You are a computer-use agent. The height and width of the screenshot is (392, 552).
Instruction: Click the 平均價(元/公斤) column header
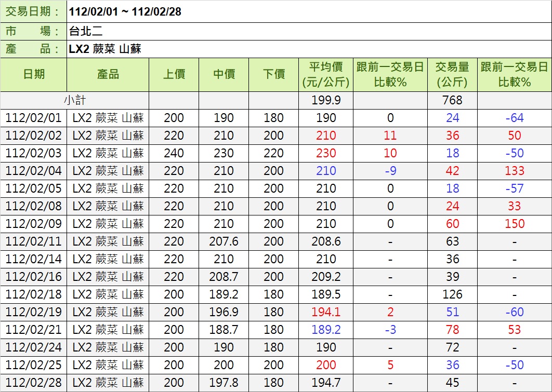(x=326, y=74)
